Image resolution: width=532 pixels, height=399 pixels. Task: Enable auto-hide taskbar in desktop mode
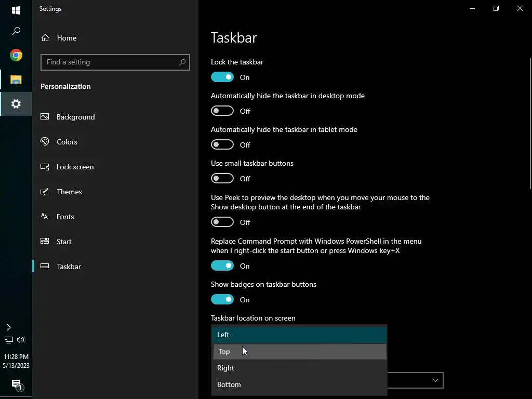(222, 111)
